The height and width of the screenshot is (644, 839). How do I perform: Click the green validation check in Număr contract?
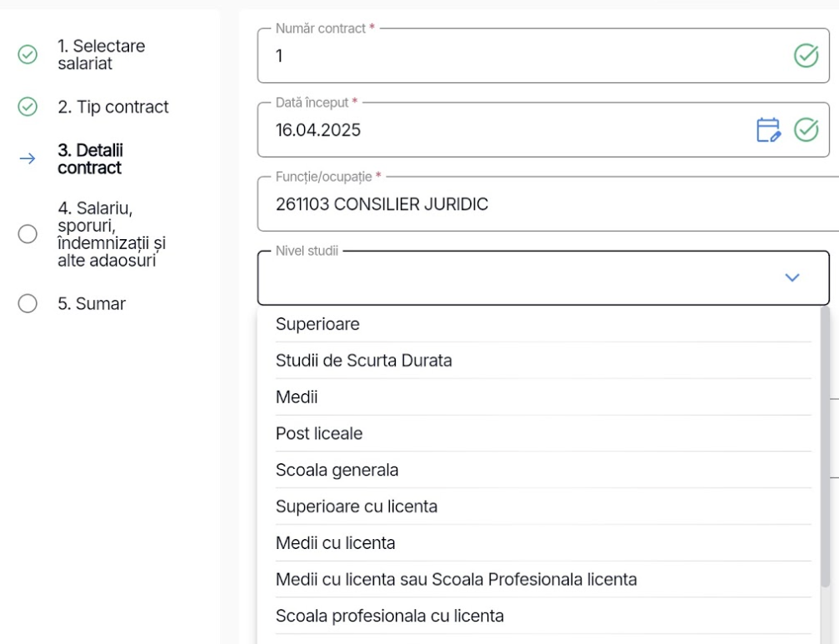806,56
